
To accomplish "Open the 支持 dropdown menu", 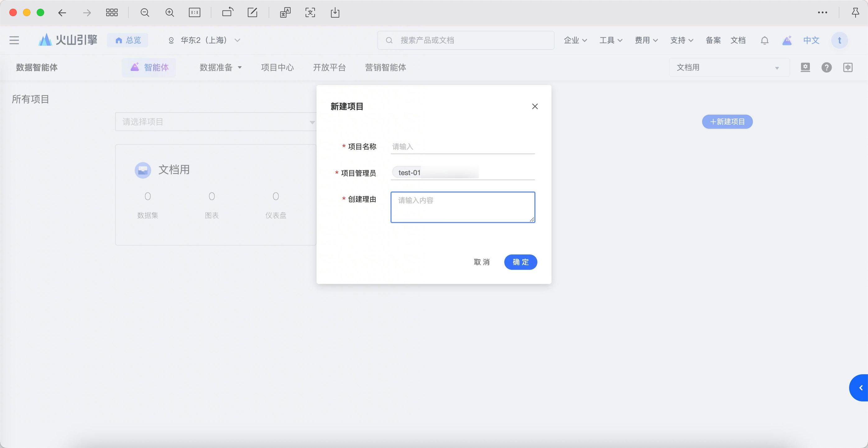I will (x=681, y=40).
